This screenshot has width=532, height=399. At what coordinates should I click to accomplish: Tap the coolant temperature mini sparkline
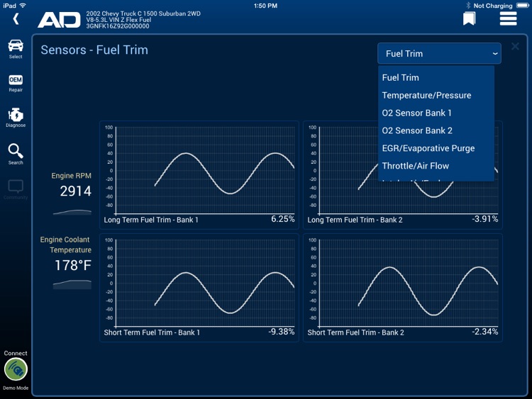(x=72, y=284)
